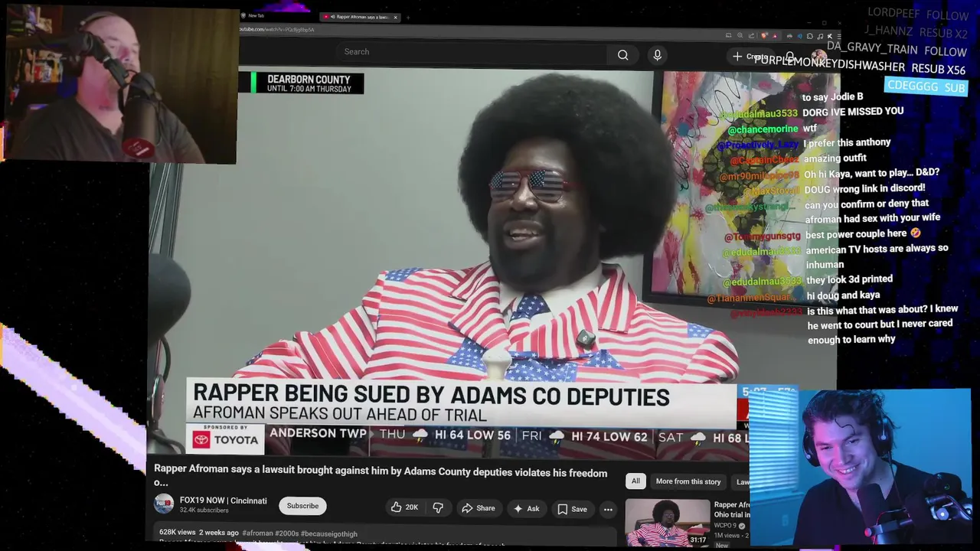Screen dimensions: 980x551
Task: Click the LORDPEEF FOLLOW alert text
Action: click(918, 14)
